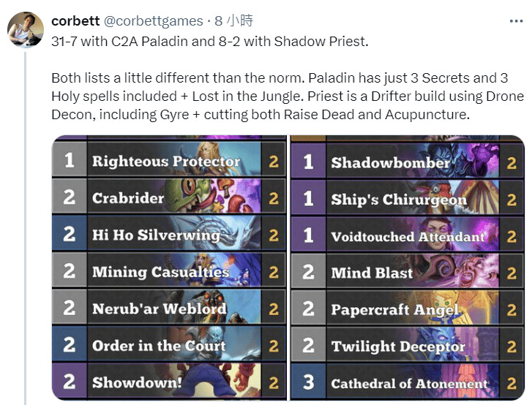Click the Cathedral of Atonement mana cost
532x405 pixels.
pyautogui.click(x=308, y=383)
